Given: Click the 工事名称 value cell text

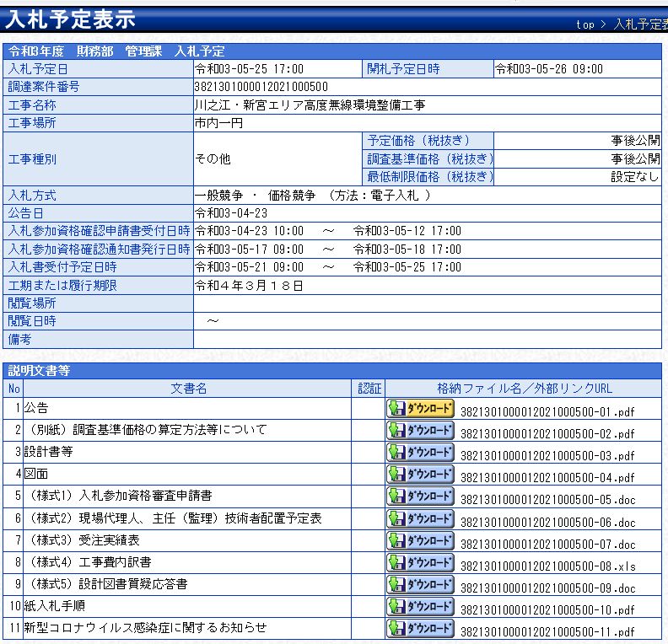Looking at the screenshot, I should 310,105.
